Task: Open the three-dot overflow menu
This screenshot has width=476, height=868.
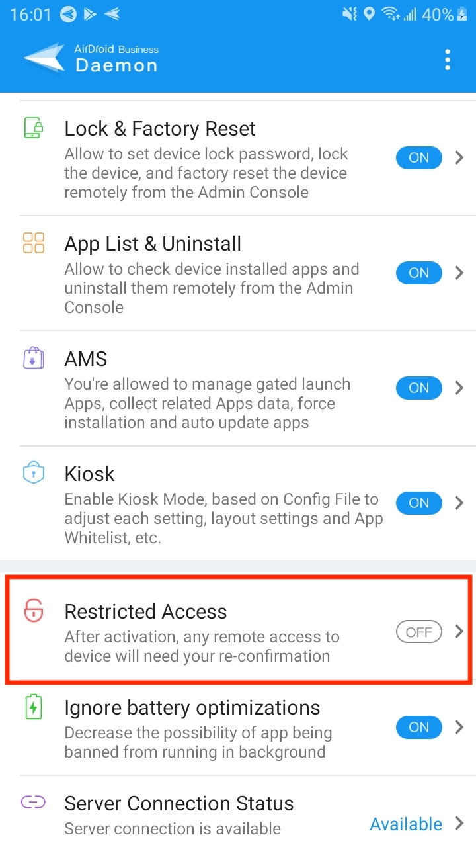Action: 448,60
